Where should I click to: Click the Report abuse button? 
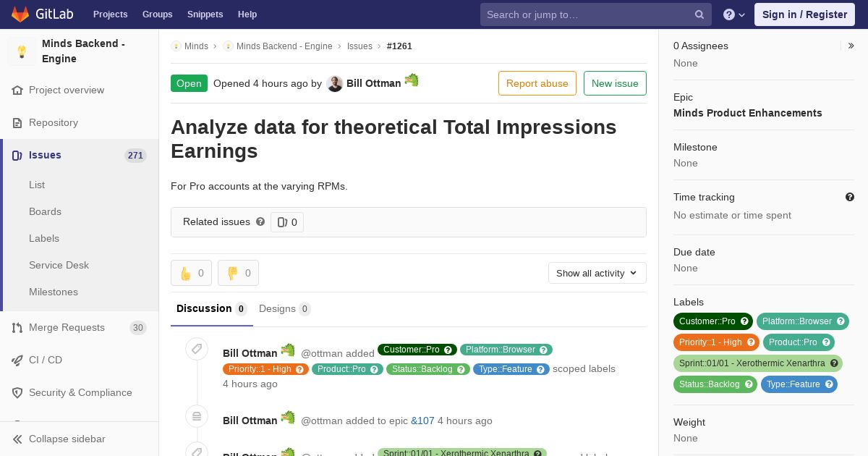click(x=537, y=83)
